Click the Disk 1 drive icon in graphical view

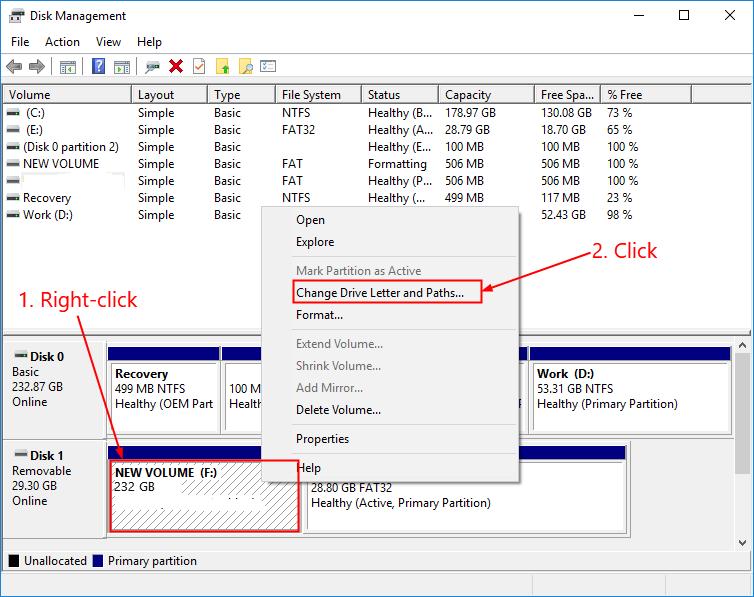click(21, 454)
